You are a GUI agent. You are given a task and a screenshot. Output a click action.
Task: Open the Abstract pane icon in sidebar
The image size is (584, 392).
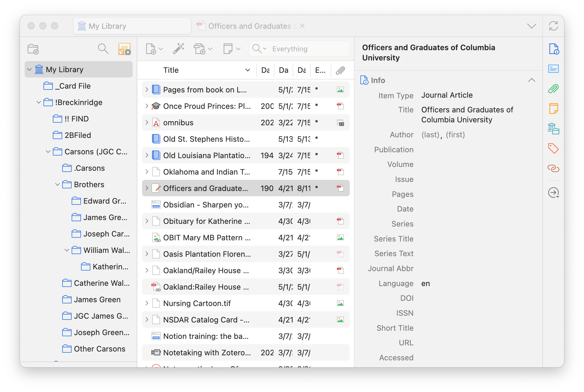[x=553, y=69]
